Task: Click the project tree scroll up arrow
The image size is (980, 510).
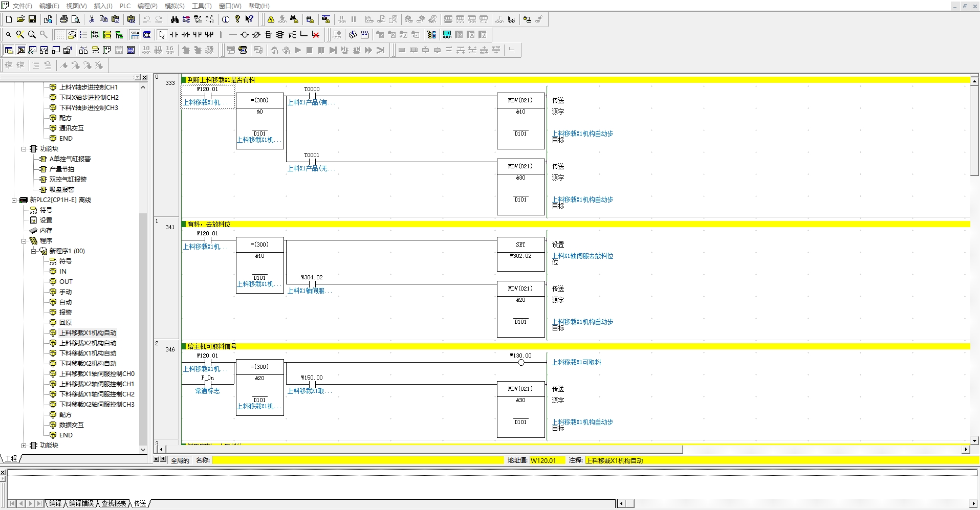Action: click(143, 87)
